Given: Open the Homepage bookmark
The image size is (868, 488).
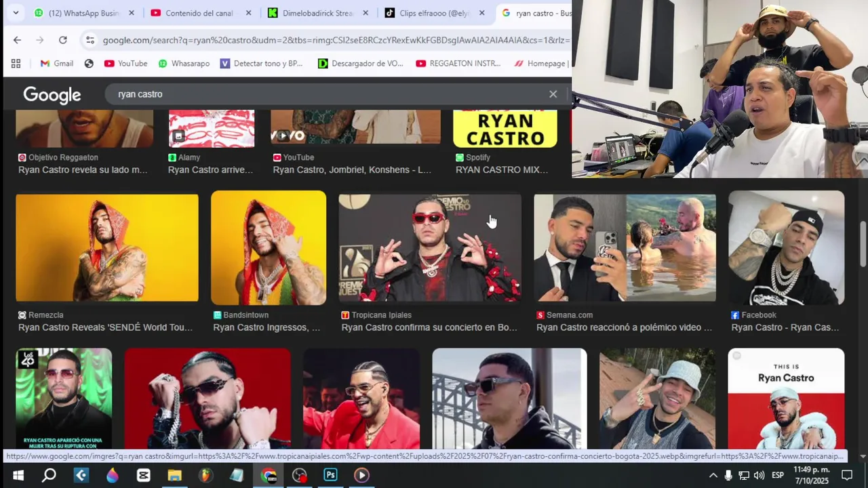Looking at the screenshot, I should coord(540,63).
